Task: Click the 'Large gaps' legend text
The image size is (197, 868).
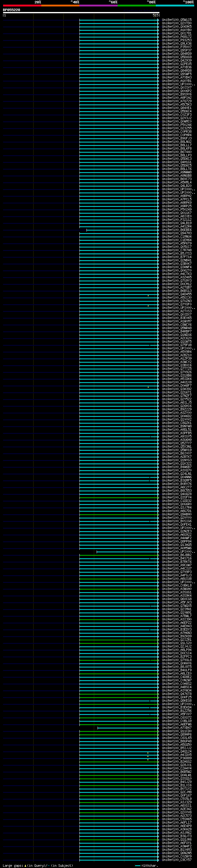Action: click(13, 866)
